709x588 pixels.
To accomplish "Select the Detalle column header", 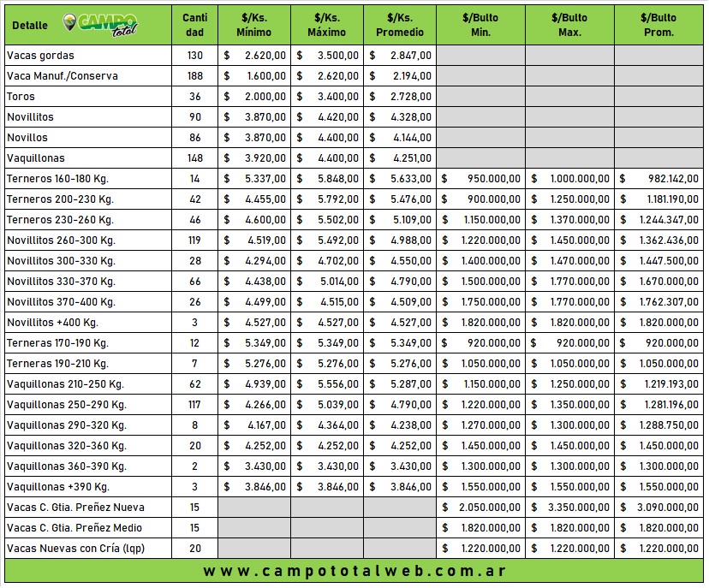I will (30, 26).
